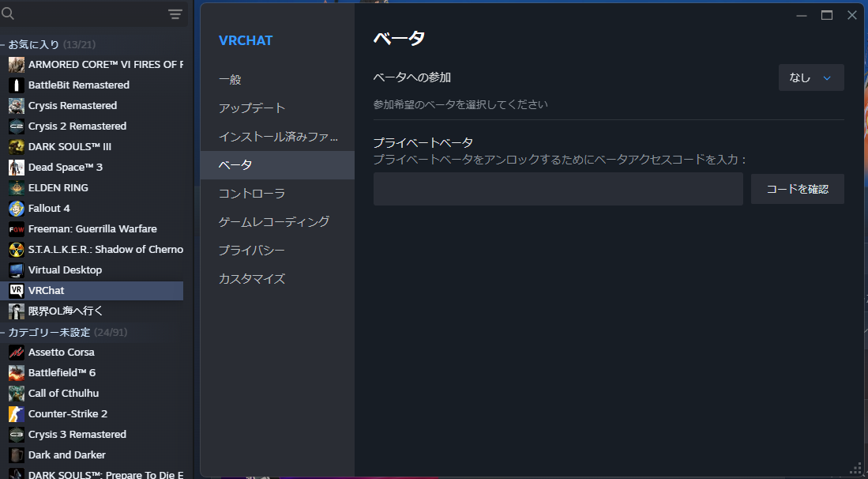868x479 pixels.
Task: Collapse the お気に入り category
Action: pos(2,44)
